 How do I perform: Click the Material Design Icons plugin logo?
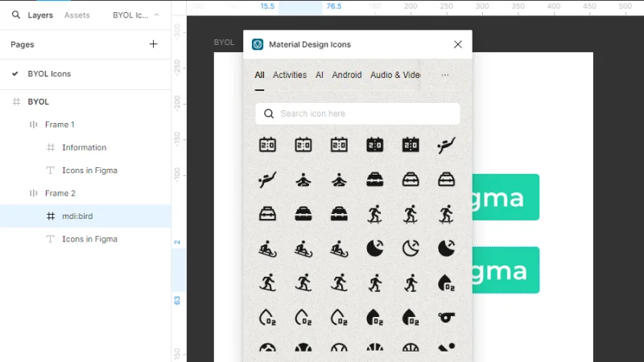coord(258,44)
